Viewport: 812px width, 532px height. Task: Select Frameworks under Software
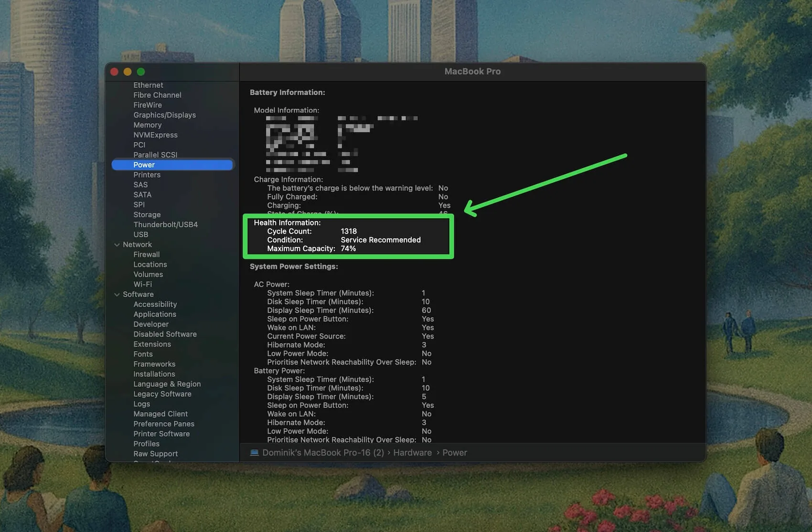coord(154,364)
